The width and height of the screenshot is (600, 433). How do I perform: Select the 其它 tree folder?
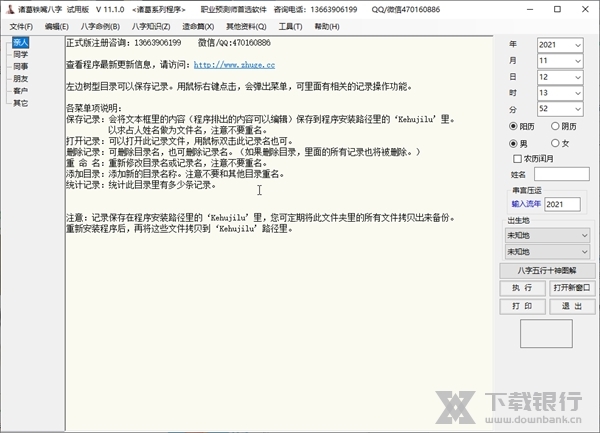pyautogui.click(x=20, y=103)
